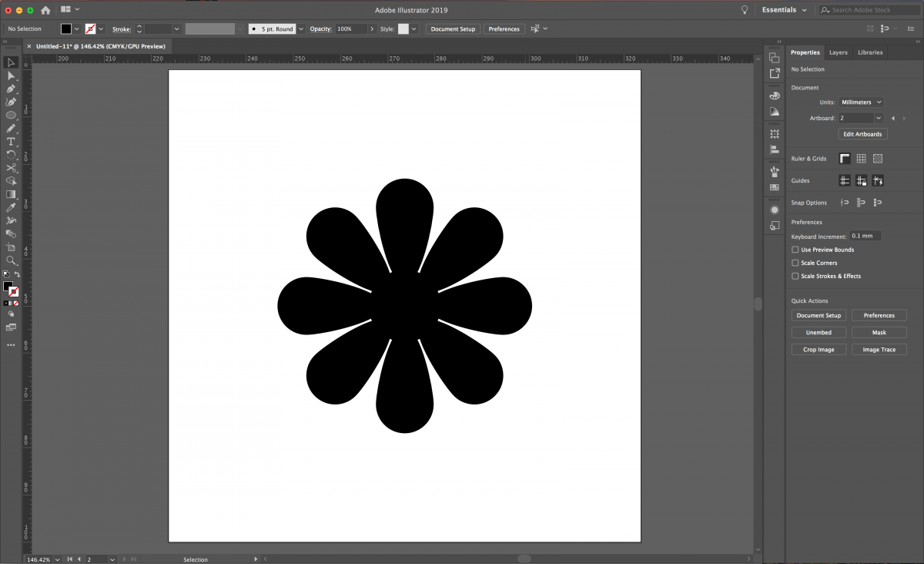Toggle Show Grid icon
This screenshot has width=924, height=564.
tap(861, 159)
